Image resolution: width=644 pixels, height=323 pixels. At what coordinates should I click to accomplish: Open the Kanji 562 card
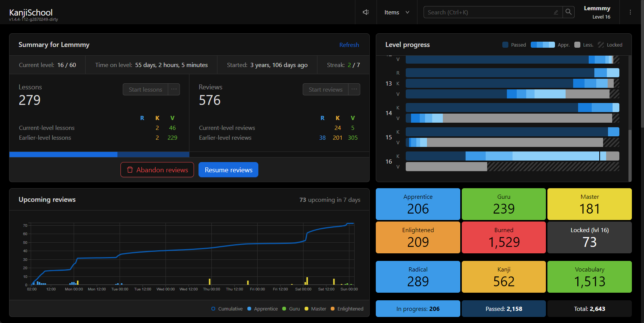coord(504,277)
